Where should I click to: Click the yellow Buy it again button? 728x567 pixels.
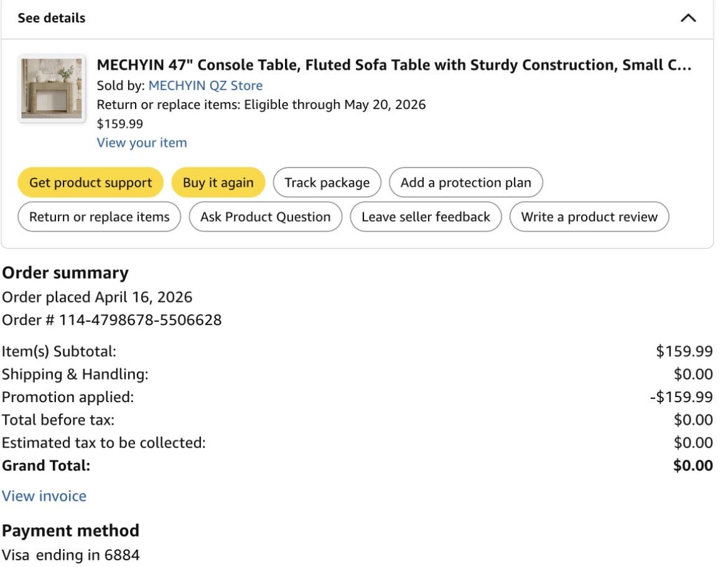pos(218,183)
